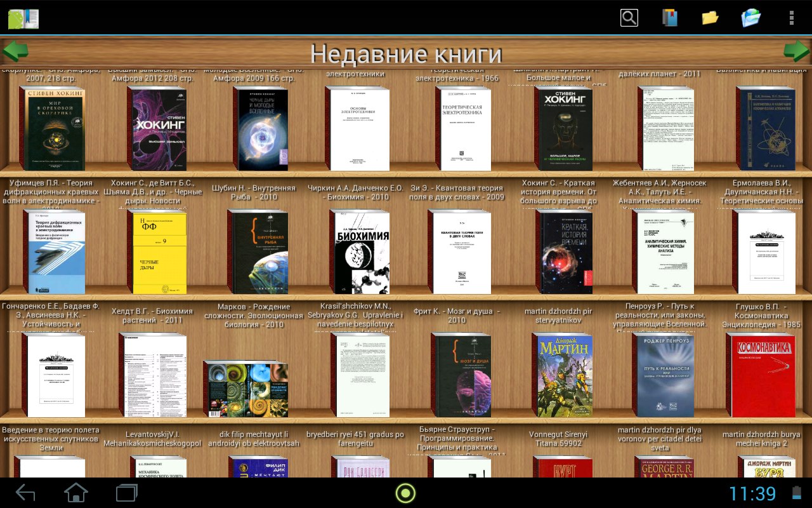Tap the battery status icon
The width and height of the screenshot is (812, 508).
pos(797,493)
